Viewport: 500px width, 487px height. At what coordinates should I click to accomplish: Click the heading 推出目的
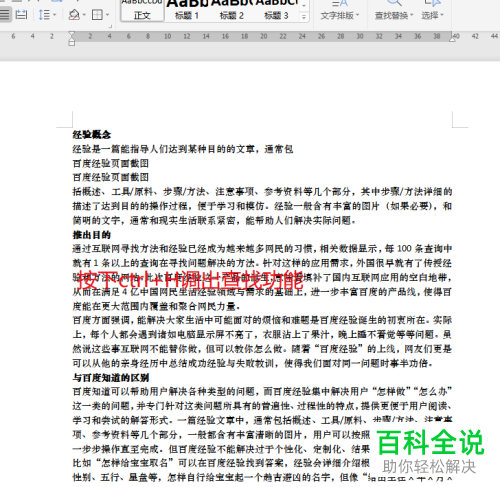coord(92,235)
